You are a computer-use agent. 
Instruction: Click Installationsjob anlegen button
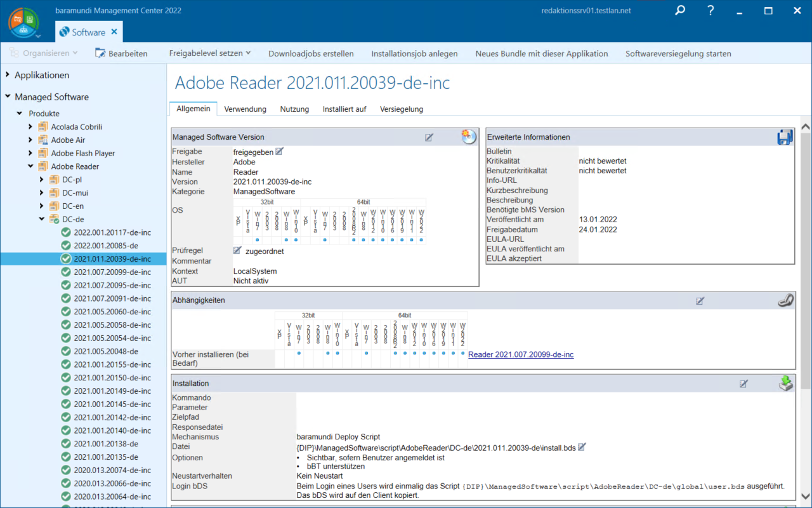point(414,53)
